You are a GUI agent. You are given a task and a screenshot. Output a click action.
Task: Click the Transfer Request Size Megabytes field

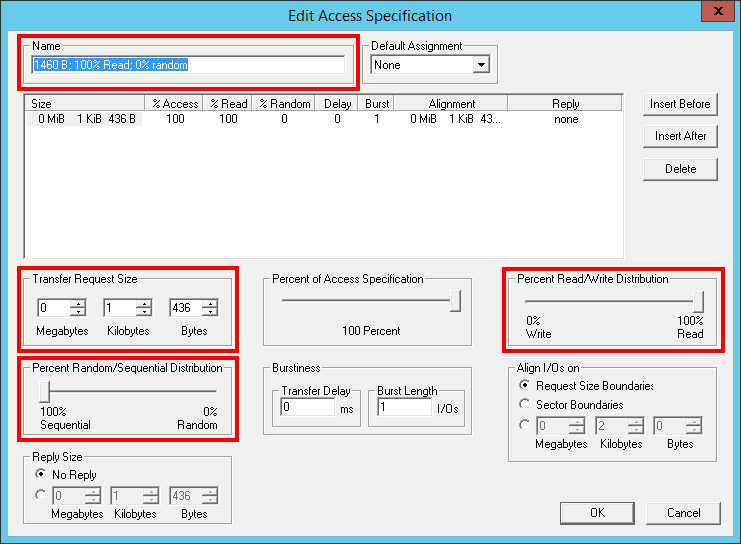pyautogui.click(x=54, y=308)
